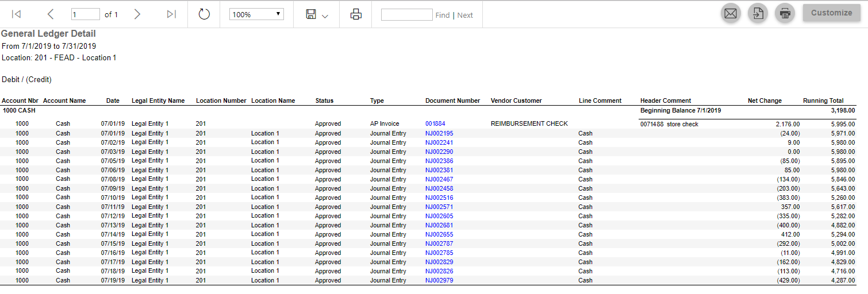Click the Find text search box
This screenshot has width=868, height=294.
(406, 15)
